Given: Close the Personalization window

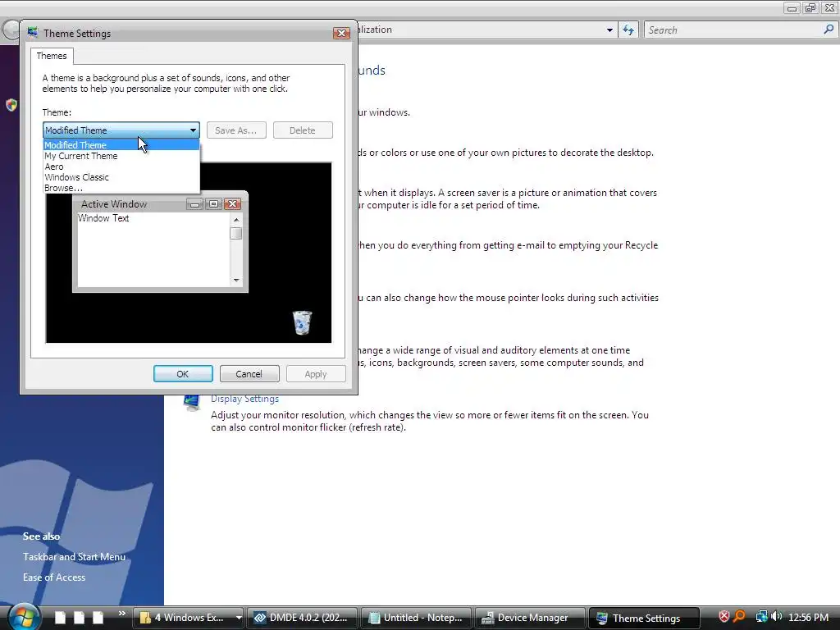Looking at the screenshot, I should (x=829, y=8).
